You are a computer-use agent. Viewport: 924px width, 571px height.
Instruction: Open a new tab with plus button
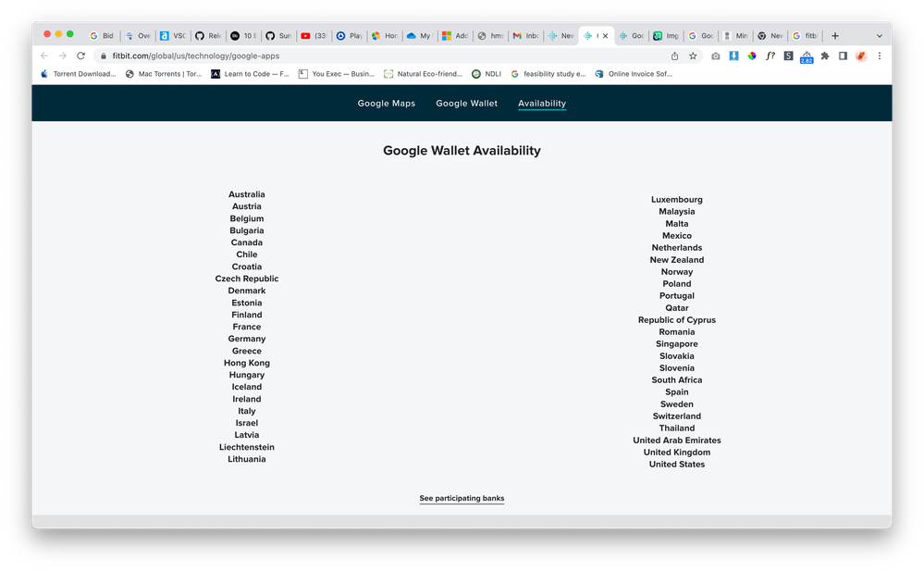point(835,36)
